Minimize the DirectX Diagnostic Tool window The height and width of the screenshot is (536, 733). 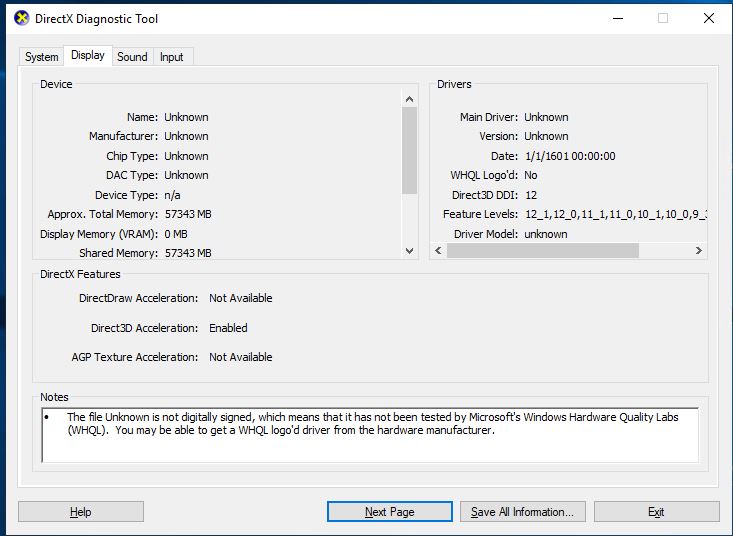pyautogui.click(x=618, y=19)
